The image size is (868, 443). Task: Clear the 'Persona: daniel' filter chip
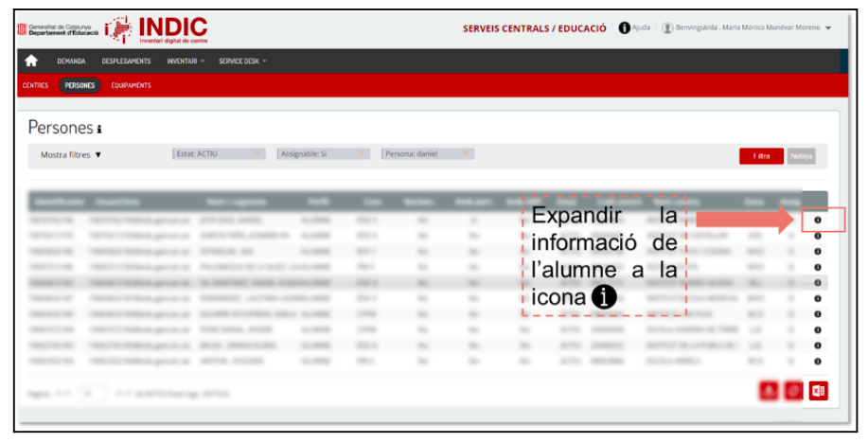coord(467,153)
